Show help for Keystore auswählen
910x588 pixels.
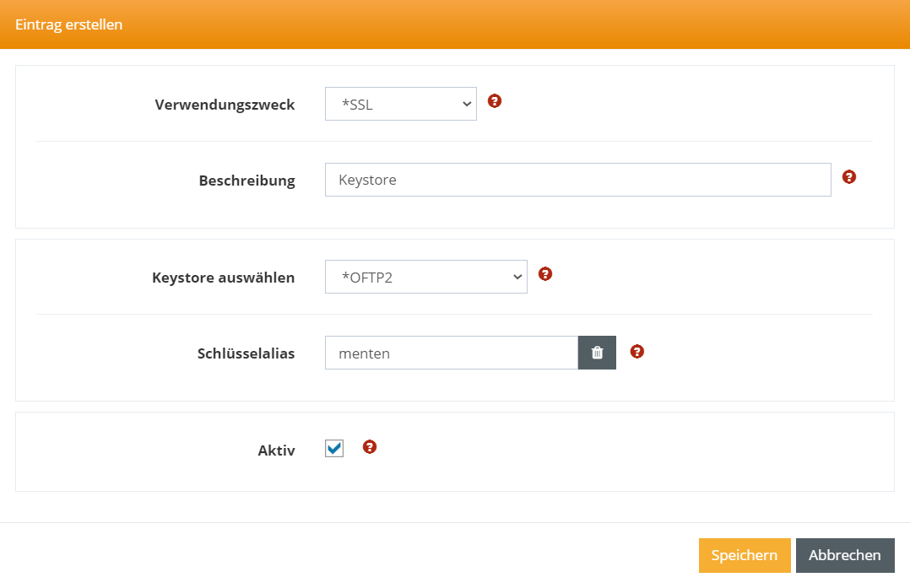point(545,274)
